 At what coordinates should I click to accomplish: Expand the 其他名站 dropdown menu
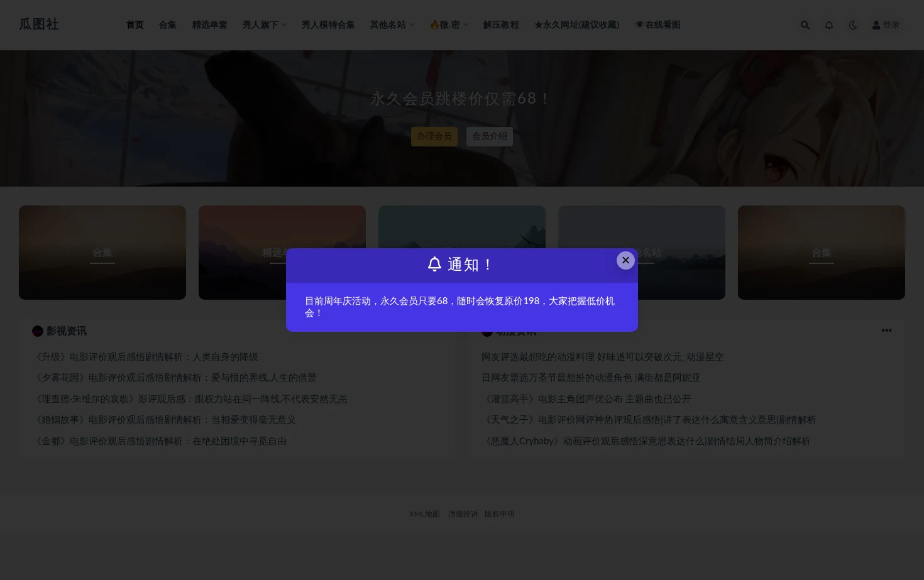(392, 25)
